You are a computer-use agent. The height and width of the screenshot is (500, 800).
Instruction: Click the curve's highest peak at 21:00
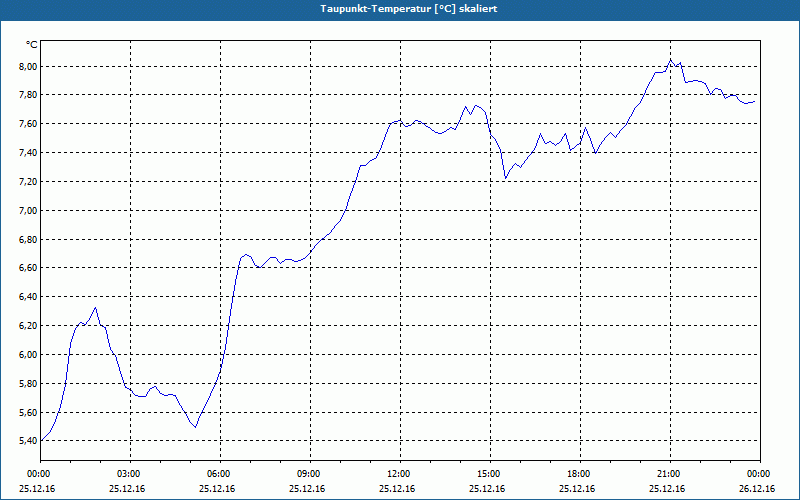pyautogui.click(x=670, y=60)
